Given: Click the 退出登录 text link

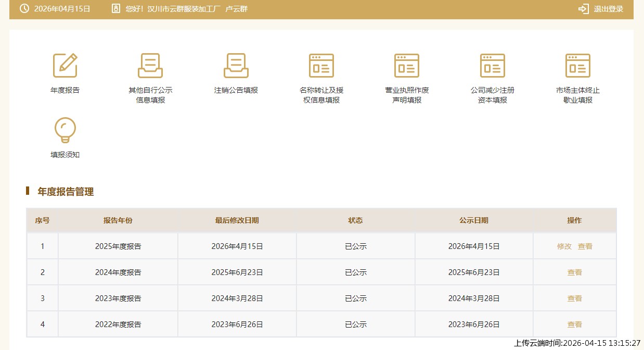Looking at the screenshot, I should [608, 9].
